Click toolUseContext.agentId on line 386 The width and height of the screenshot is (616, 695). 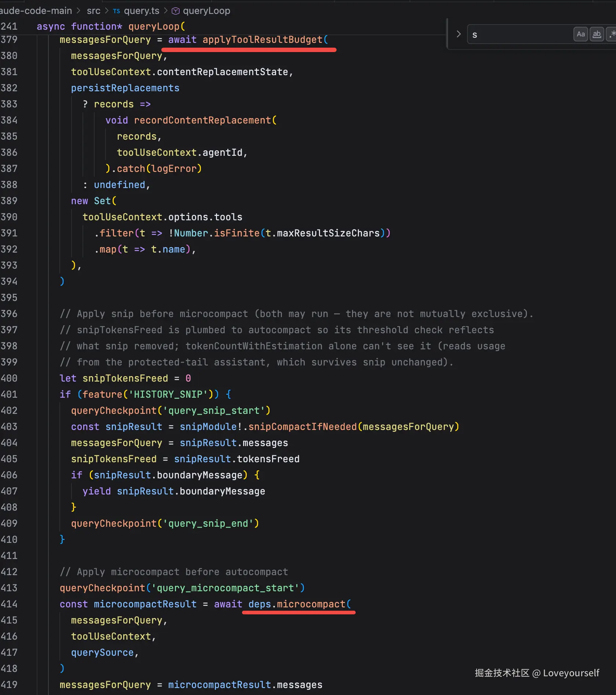[180, 152]
